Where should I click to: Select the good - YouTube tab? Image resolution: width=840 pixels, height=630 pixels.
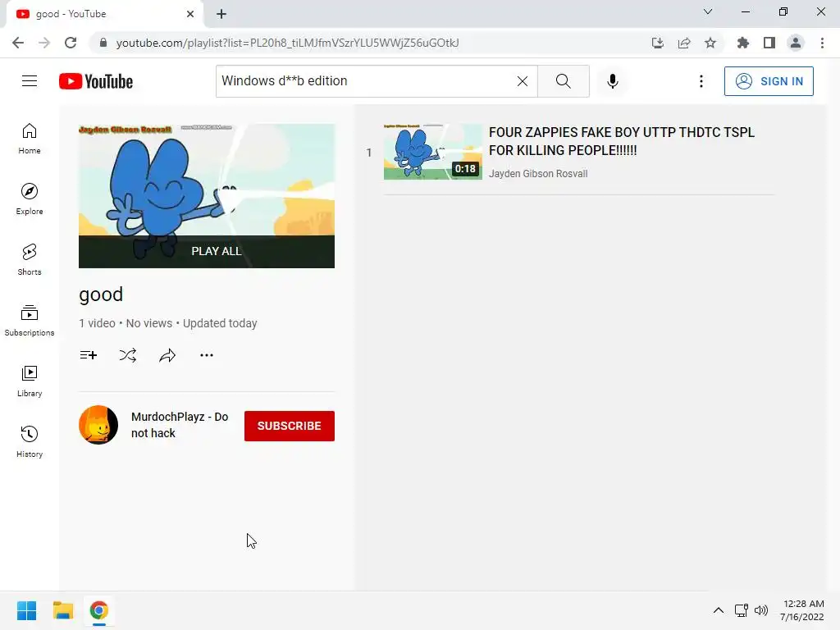coord(104,14)
